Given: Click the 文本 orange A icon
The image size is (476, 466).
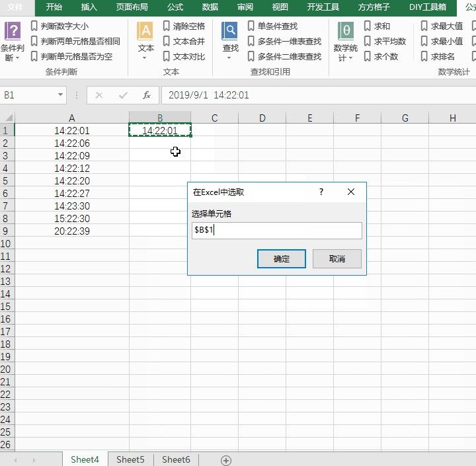Looking at the screenshot, I should [x=145, y=30].
